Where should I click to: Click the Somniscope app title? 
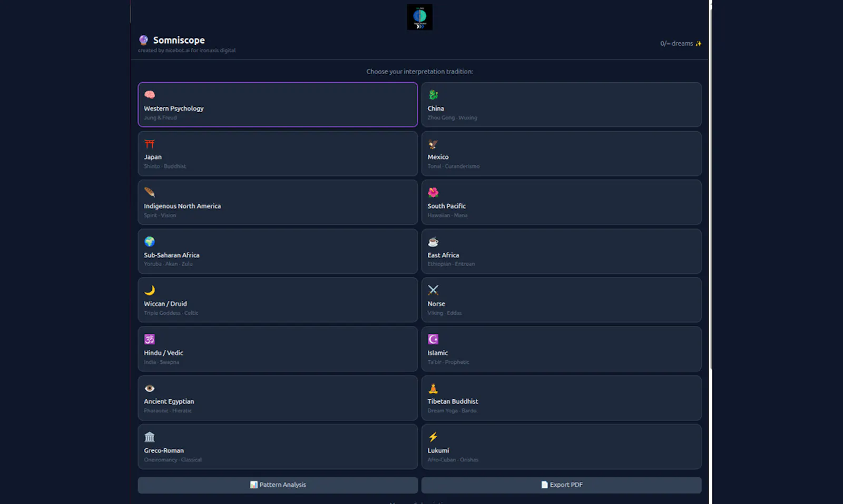click(x=179, y=40)
